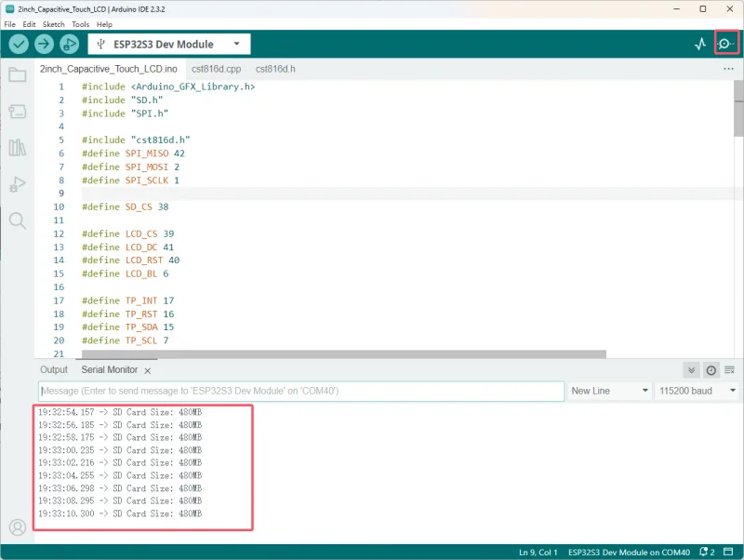Open the Search panel in sidebar
744x560 pixels.
[x=18, y=220]
